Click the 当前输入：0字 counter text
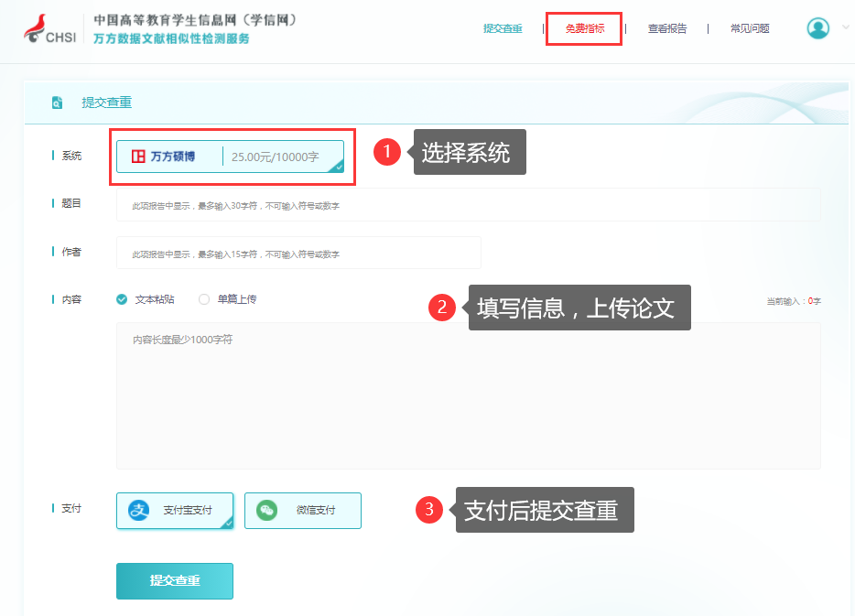855x616 pixels. [x=794, y=301]
